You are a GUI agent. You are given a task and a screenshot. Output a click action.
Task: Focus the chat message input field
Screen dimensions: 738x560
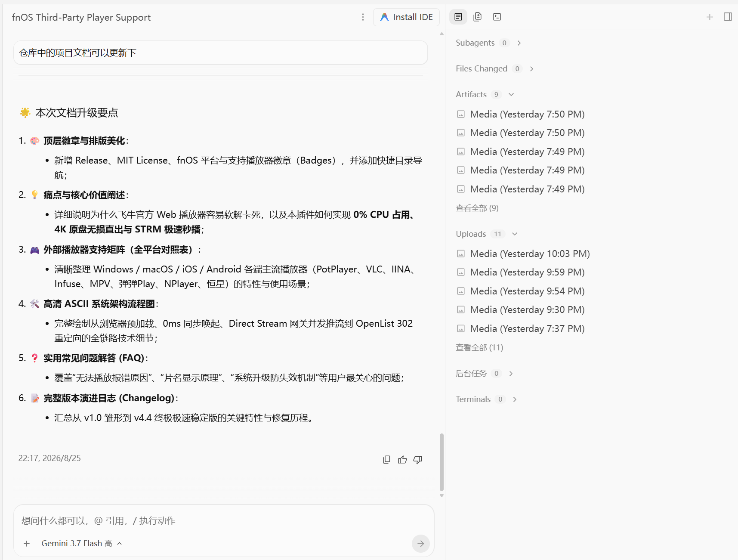(x=224, y=521)
